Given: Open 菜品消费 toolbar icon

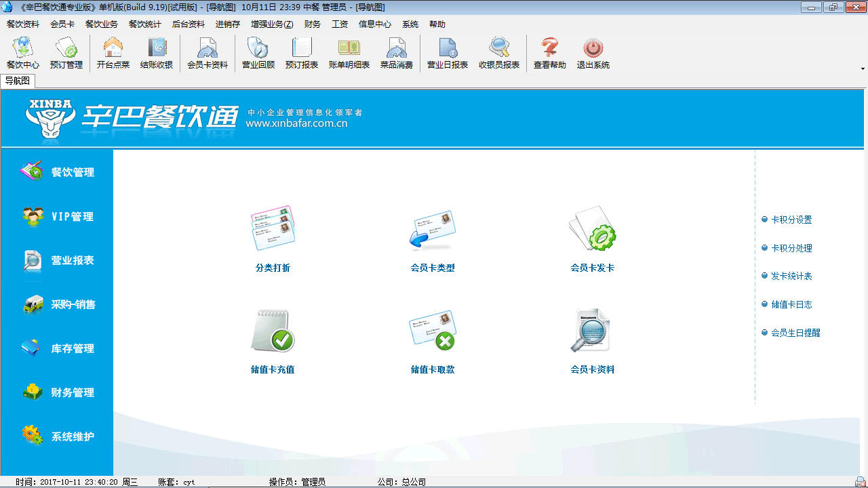Looking at the screenshot, I should (396, 54).
